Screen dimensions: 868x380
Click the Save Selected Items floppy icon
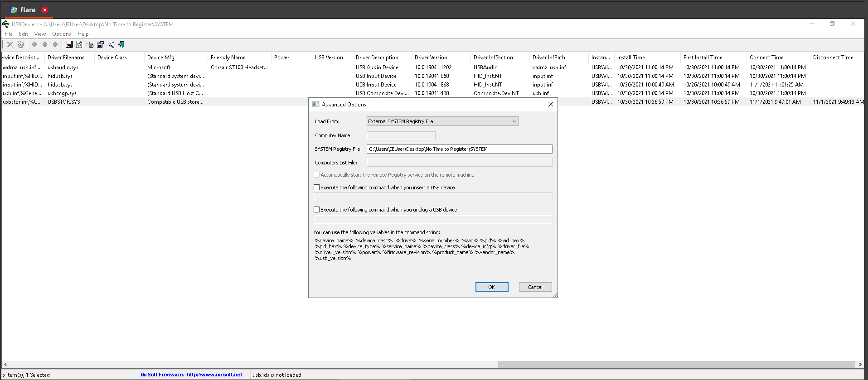coord(69,44)
